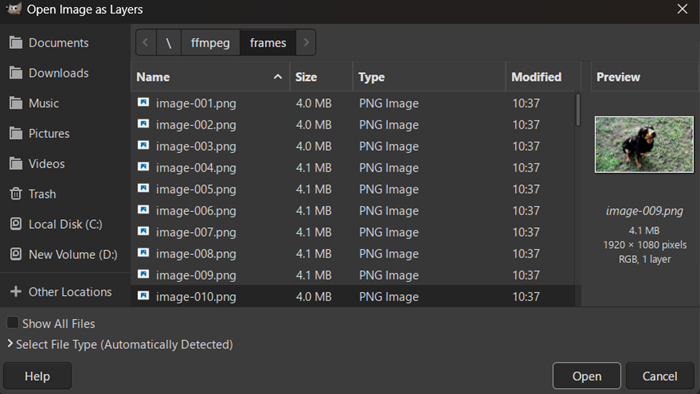
Task: Click the file icon of image-002.png
Action: tap(143, 124)
